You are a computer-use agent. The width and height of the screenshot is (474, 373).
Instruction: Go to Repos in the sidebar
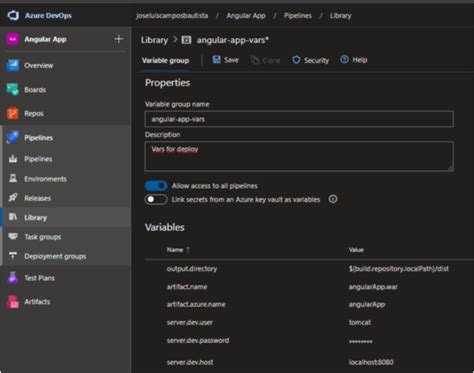(x=34, y=114)
